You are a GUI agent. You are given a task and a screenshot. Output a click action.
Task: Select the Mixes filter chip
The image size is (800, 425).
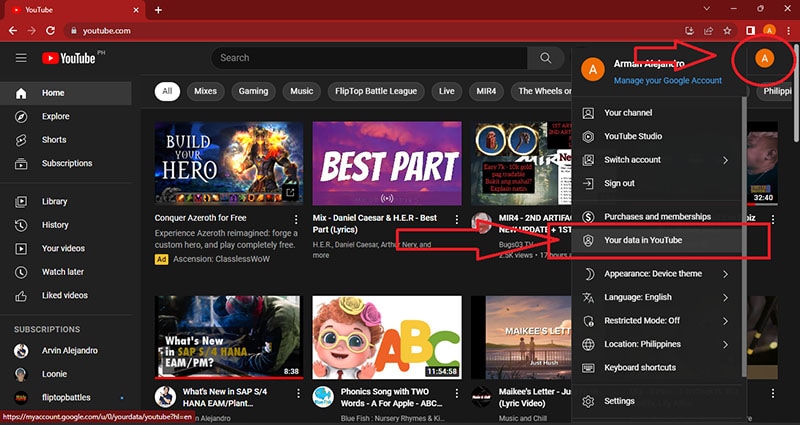point(205,91)
